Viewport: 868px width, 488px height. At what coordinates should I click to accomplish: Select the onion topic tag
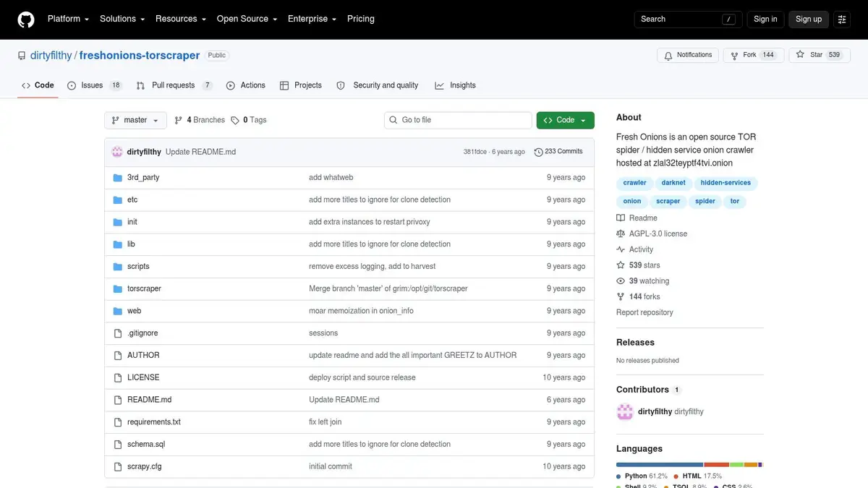pyautogui.click(x=632, y=202)
